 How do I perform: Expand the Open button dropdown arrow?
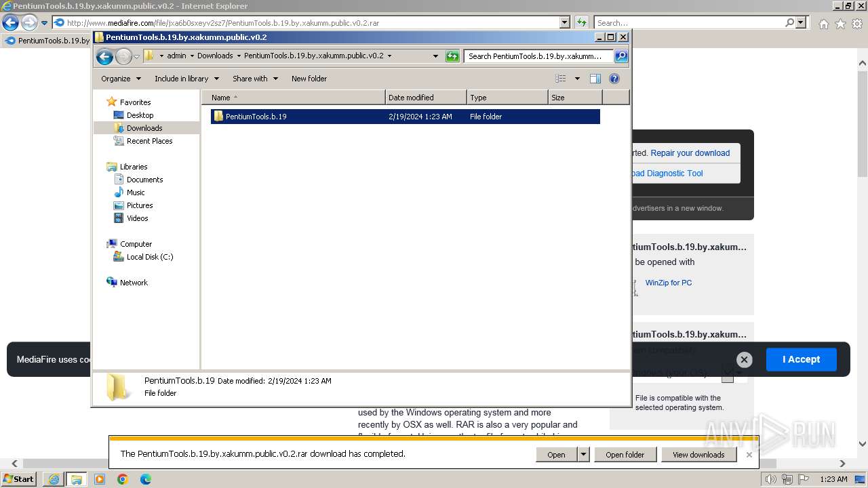pos(583,455)
